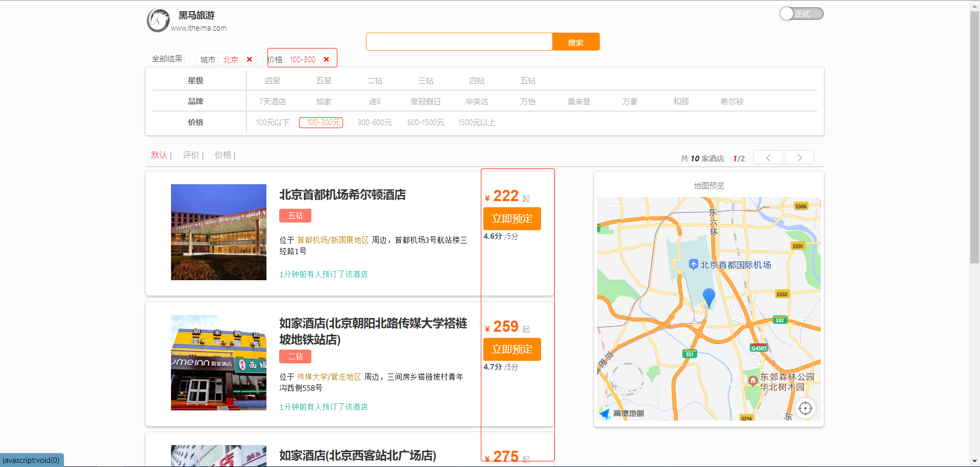Filter by 三钻 rating
Image resolution: width=980 pixels, height=467 pixels.
(x=426, y=81)
